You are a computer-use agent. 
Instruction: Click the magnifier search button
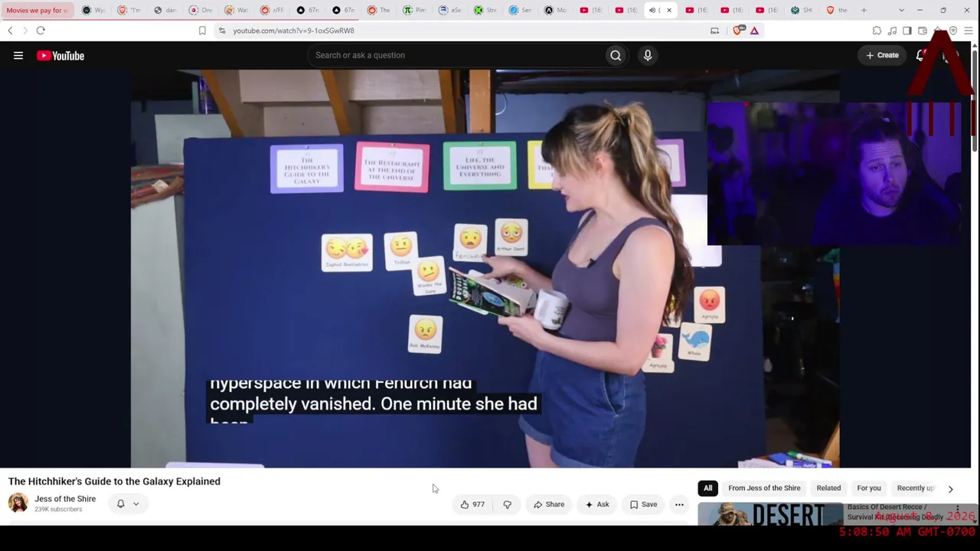[616, 55]
